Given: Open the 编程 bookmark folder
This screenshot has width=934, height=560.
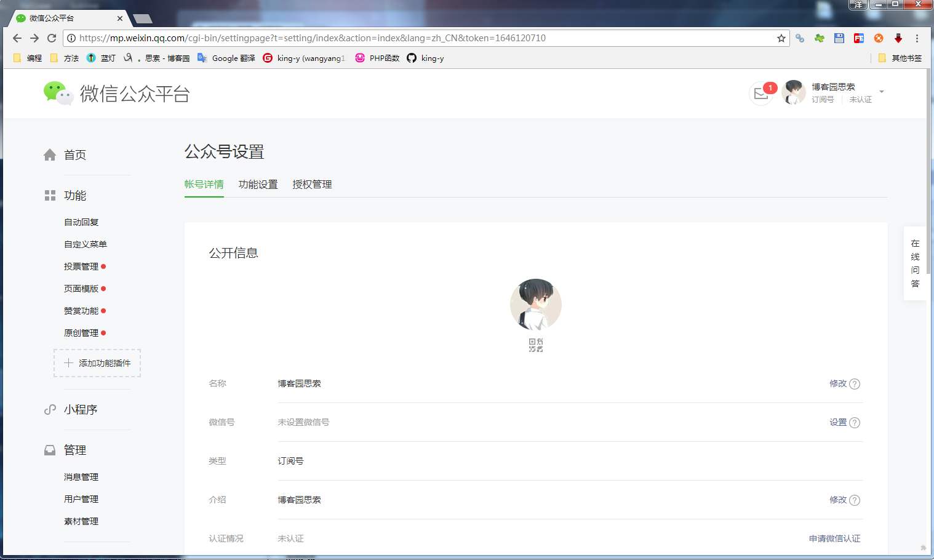Looking at the screenshot, I should pyautogui.click(x=28, y=58).
